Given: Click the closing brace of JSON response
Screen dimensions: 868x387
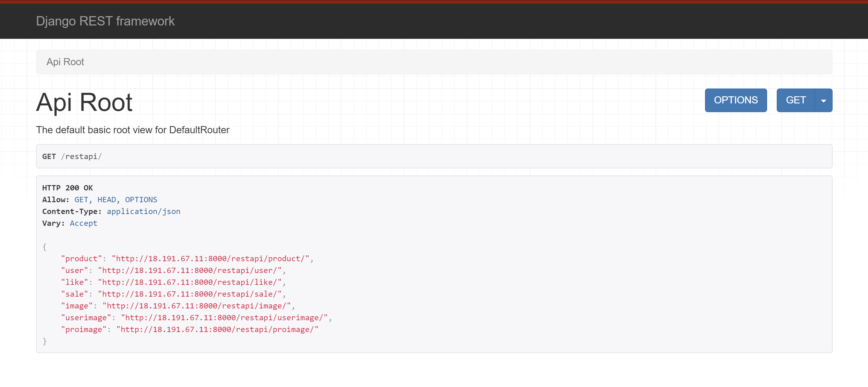Looking at the screenshot, I should click(44, 341).
